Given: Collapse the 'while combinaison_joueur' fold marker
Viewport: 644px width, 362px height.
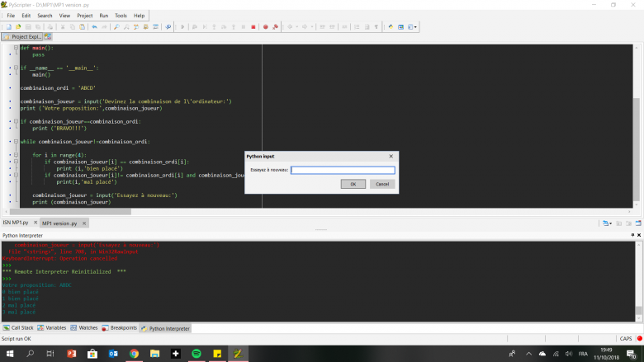Looking at the screenshot, I should pyautogui.click(x=15, y=141).
